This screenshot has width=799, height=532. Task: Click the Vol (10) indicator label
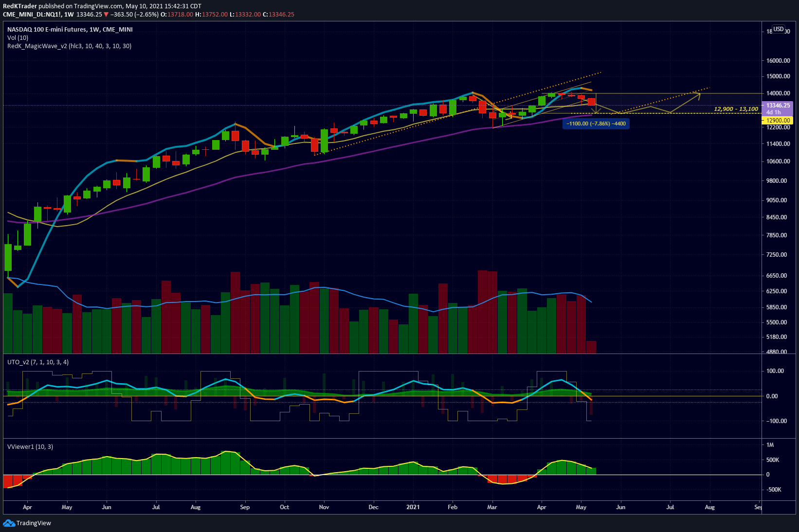pyautogui.click(x=18, y=38)
